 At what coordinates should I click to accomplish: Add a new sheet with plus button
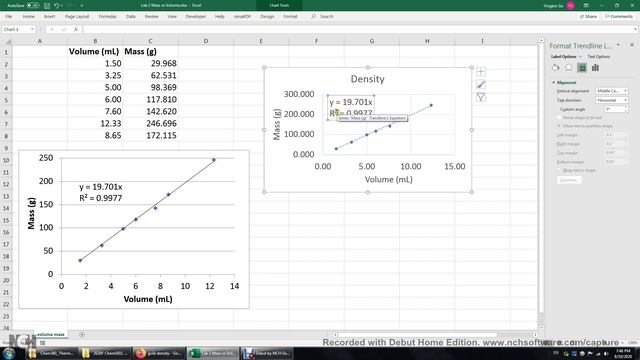tap(82, 335)
